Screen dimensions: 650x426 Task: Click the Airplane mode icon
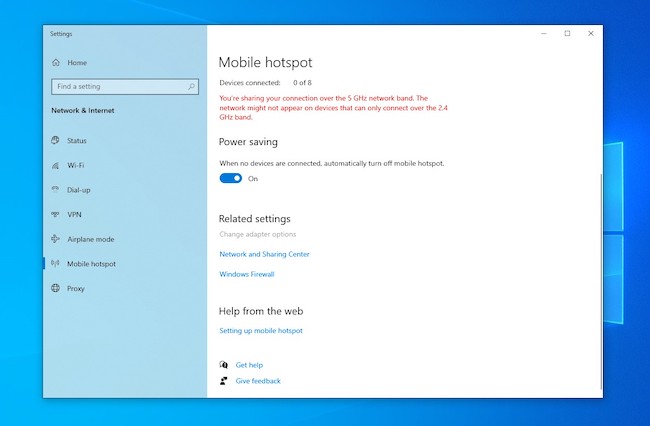(56, 239)
